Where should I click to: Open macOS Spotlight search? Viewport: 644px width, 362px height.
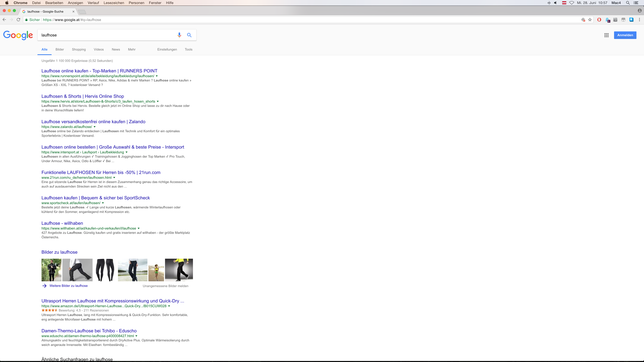[628, 3]
